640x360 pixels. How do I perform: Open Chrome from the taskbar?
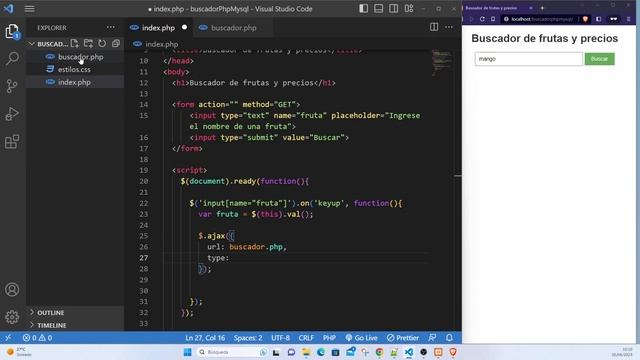click(379, 352)
